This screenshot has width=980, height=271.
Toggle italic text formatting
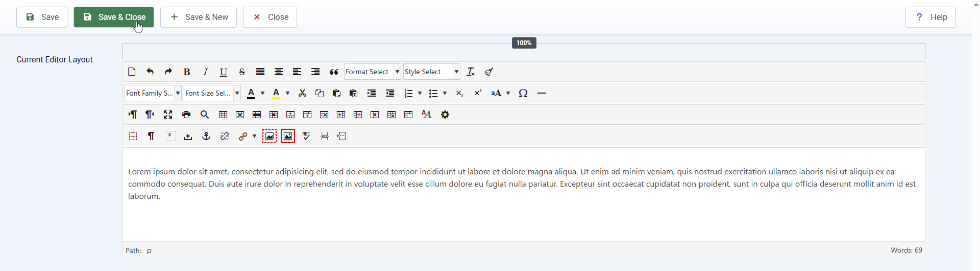pyautogui.click(x=205, y=72)
